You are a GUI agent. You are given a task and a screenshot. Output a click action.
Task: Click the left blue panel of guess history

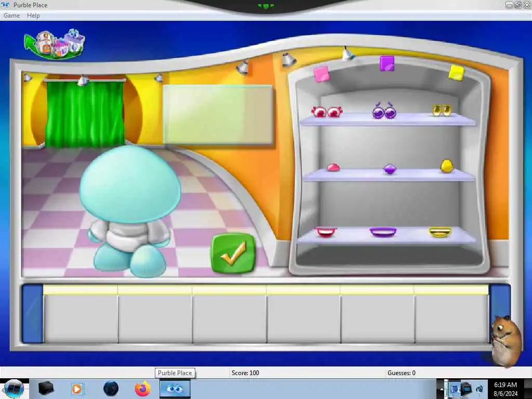[33, 314]
